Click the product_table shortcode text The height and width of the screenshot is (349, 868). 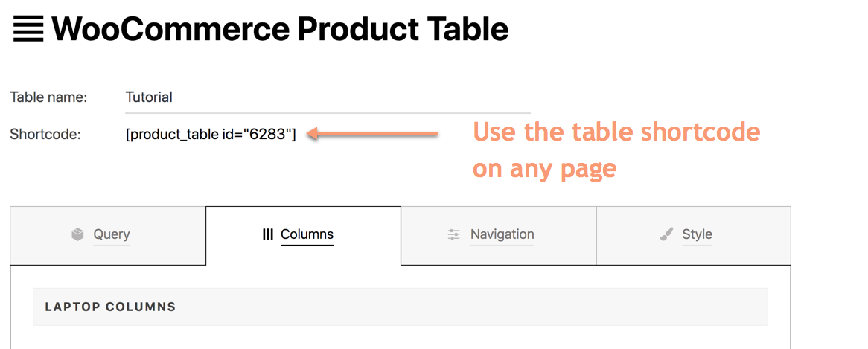[211, 135]
